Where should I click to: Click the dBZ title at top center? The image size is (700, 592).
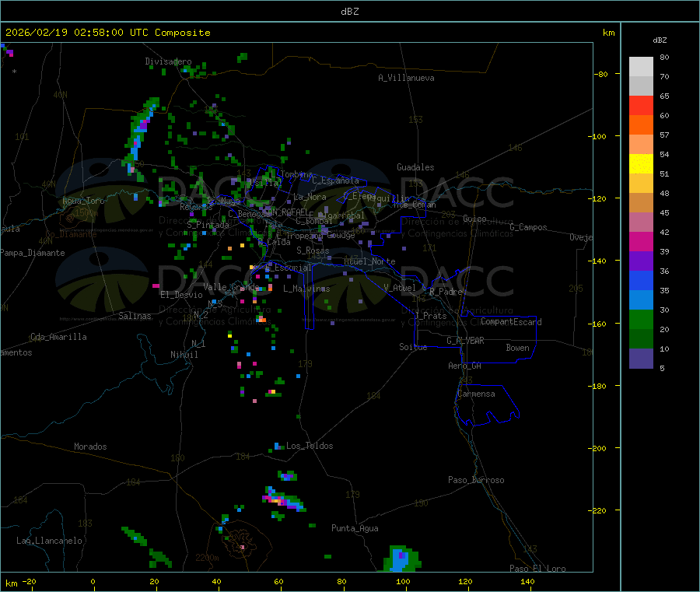coord(349,12)
